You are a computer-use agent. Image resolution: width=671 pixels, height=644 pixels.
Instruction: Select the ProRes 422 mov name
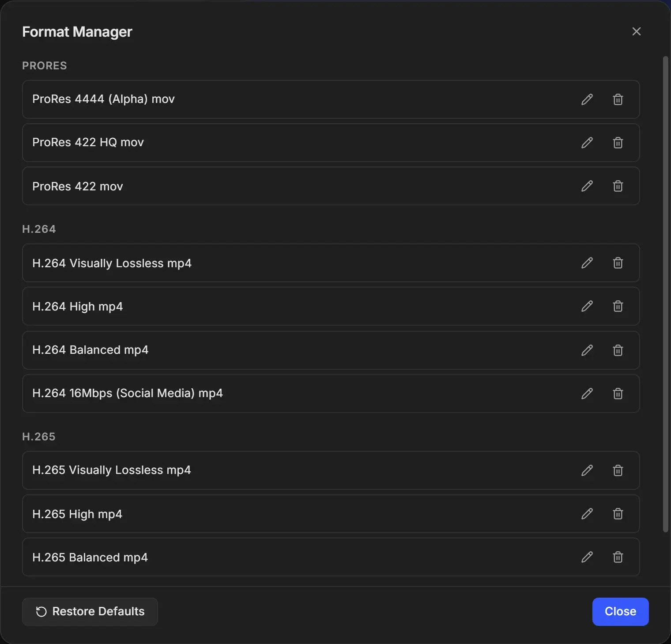[x=78, y=186]
